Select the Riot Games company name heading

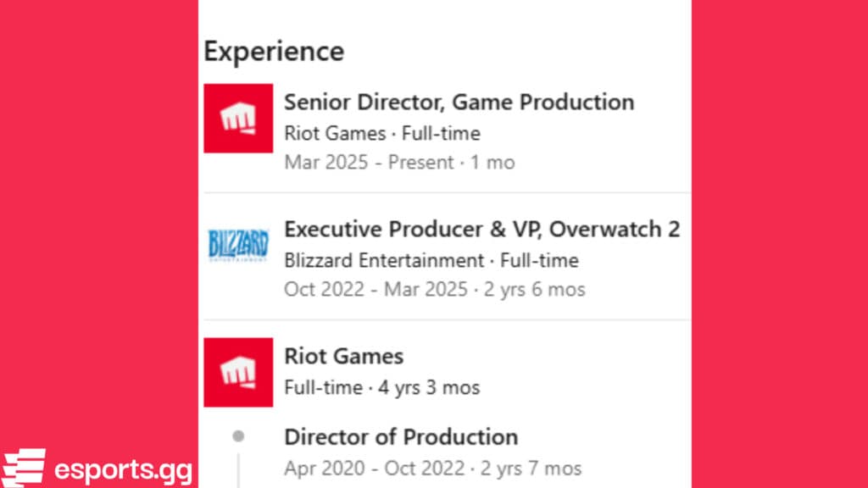coord(343,356)
